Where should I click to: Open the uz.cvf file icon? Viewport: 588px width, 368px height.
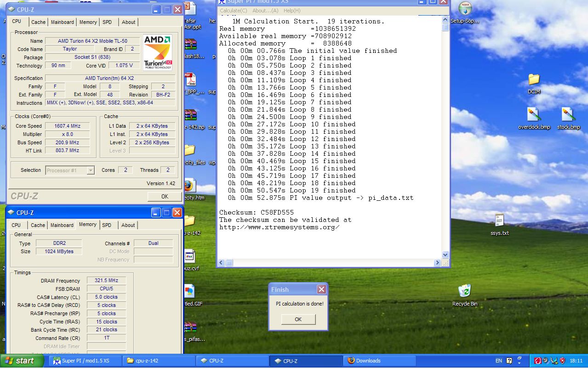coord(189,256)
